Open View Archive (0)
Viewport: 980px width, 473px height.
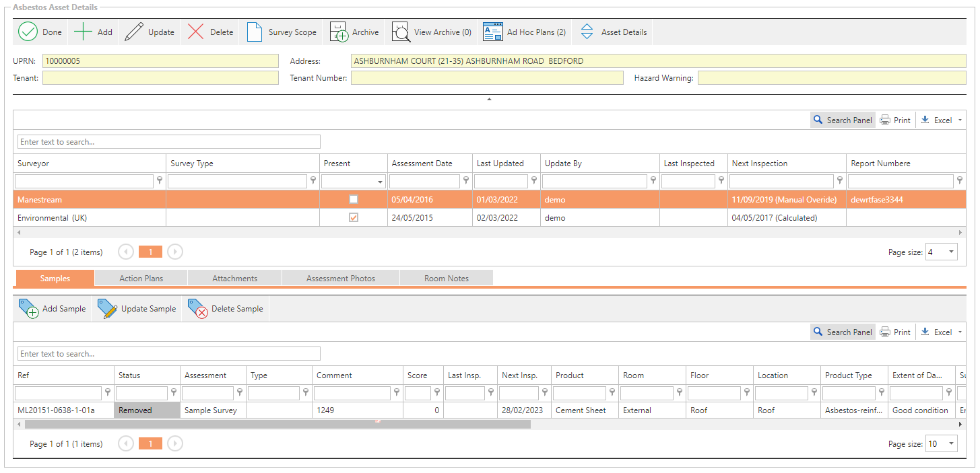tap(401, 32)
